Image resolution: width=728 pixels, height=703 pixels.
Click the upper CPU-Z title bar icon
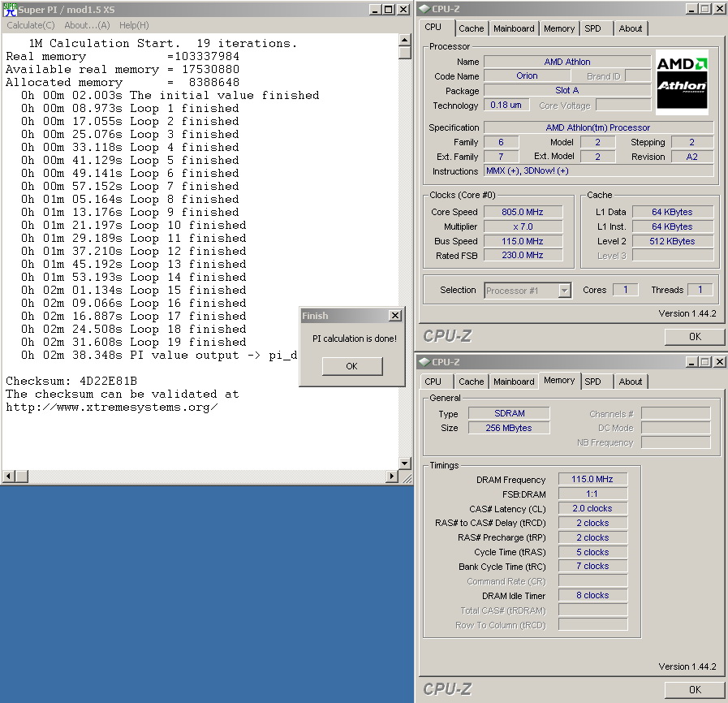coord(424,9)
